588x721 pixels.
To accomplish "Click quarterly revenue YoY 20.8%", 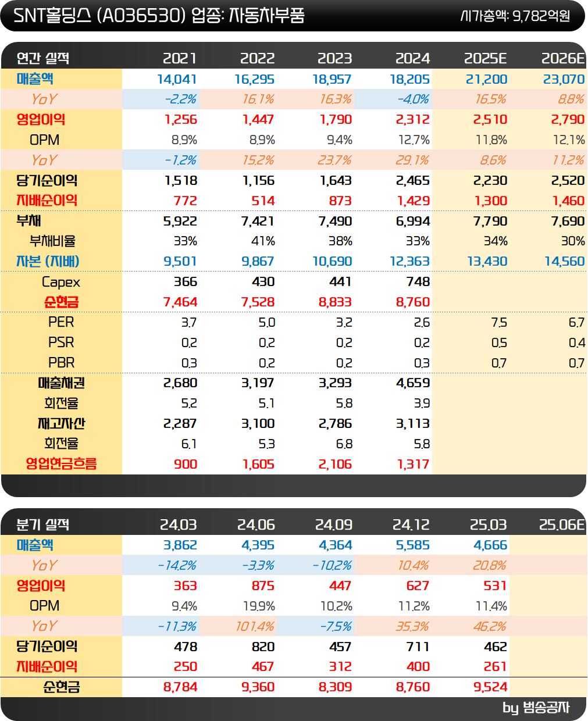I will (x=490, y=566).
